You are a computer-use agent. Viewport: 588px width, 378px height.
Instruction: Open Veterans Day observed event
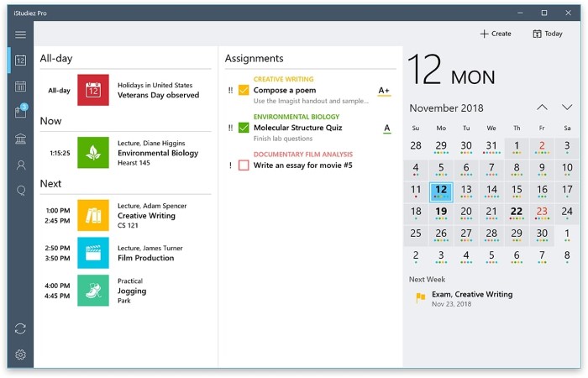(x=126, y=90)
